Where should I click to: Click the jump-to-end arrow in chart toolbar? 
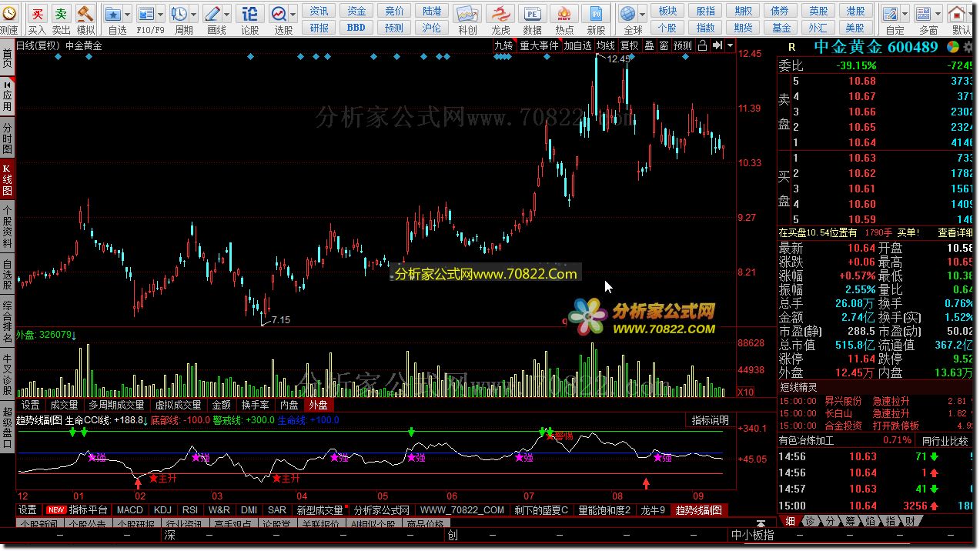(717, 45)
